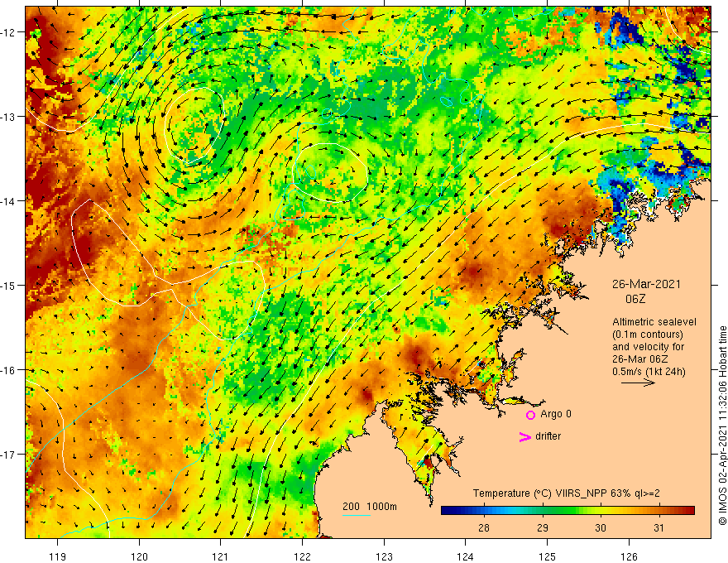Click the longitude axis label 123
The image size is (728, 563).
[384, 556]
